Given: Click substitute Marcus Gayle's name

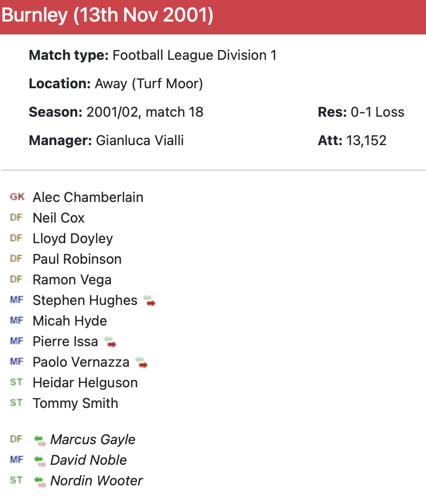Looking at the screenshot, I should point(93,440).
